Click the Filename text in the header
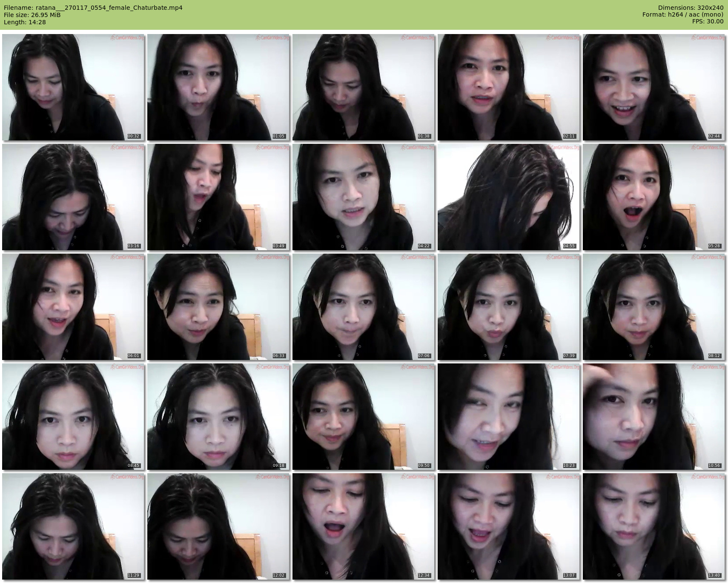The width and height of the screenshot is (728, 583). [93, 8]
